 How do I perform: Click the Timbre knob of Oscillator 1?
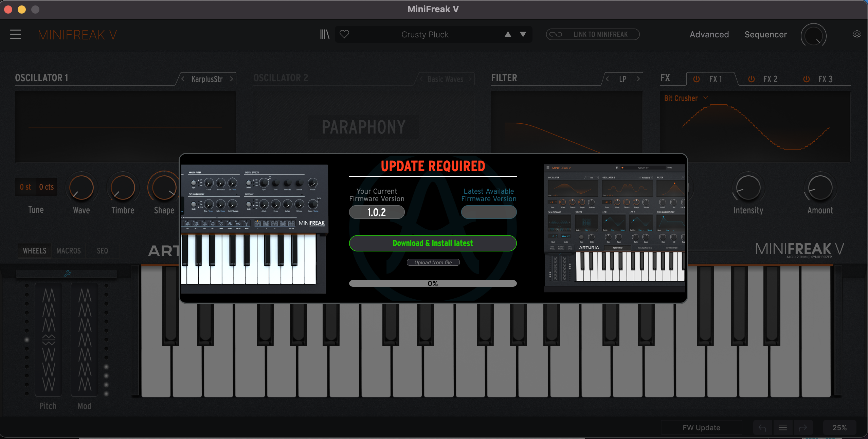[x=123, y=188]
